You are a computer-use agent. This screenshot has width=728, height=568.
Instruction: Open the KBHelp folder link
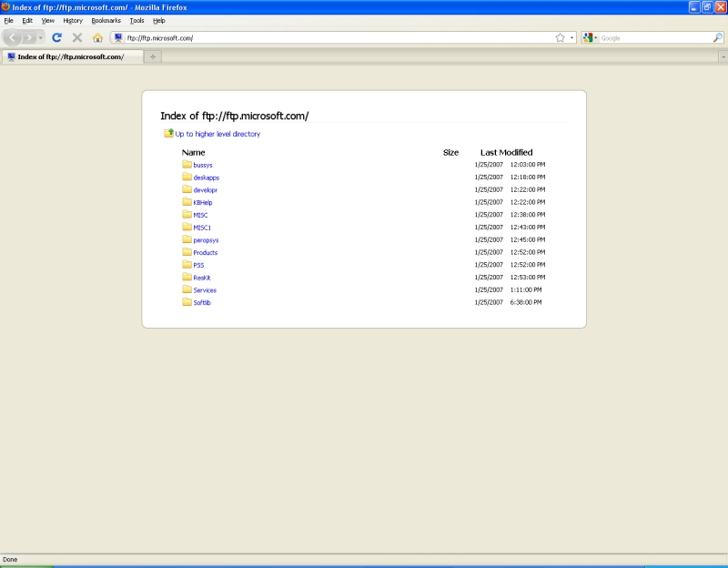click(x=202, y=202)
